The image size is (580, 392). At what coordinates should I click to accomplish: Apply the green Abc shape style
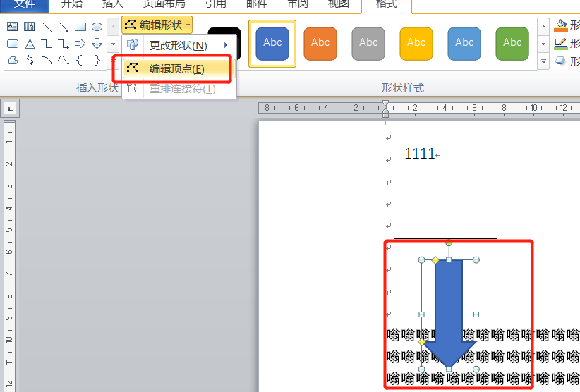point(512,43)
